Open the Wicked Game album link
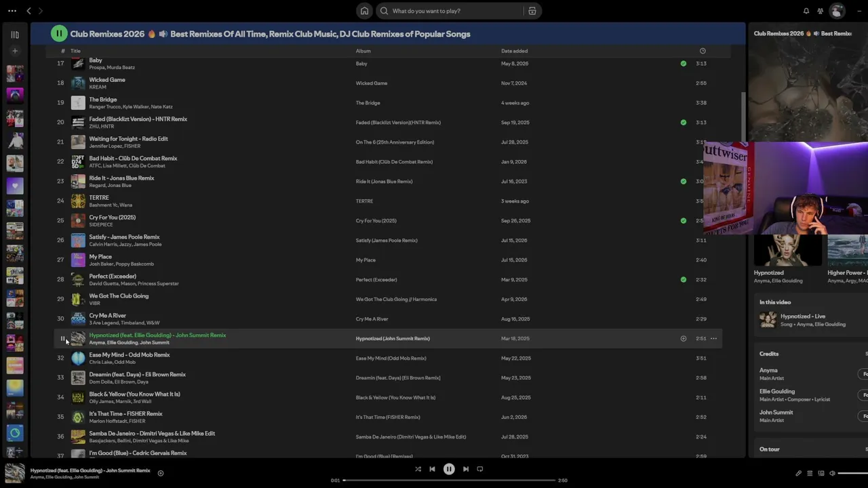The image size is (868, 488). coord(372,83)
